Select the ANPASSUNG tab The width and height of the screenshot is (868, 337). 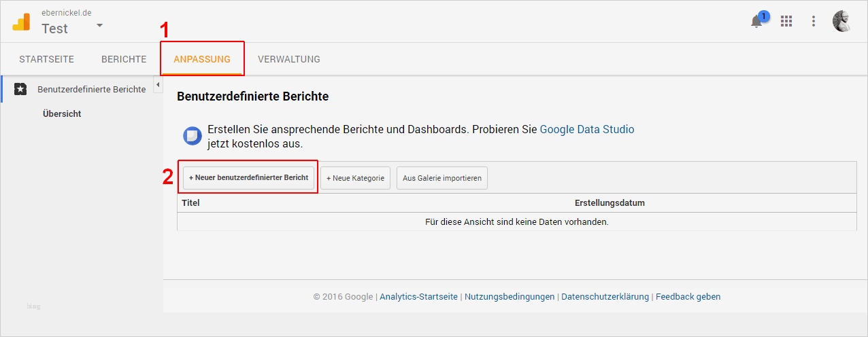(x=202, y=59)
